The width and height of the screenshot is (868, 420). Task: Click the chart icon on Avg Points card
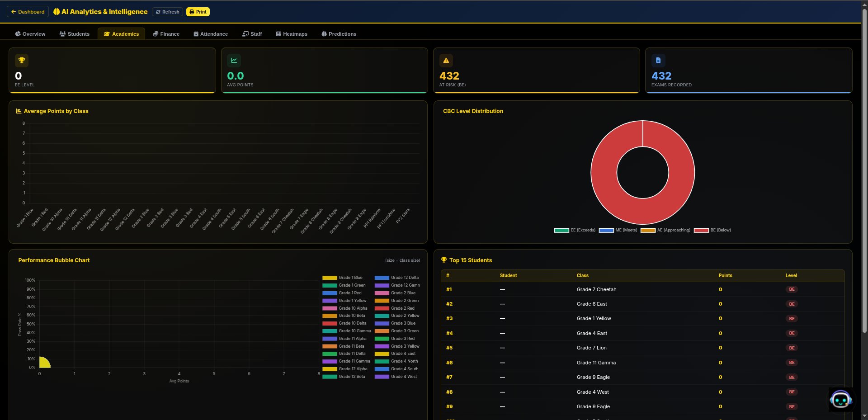234,60
